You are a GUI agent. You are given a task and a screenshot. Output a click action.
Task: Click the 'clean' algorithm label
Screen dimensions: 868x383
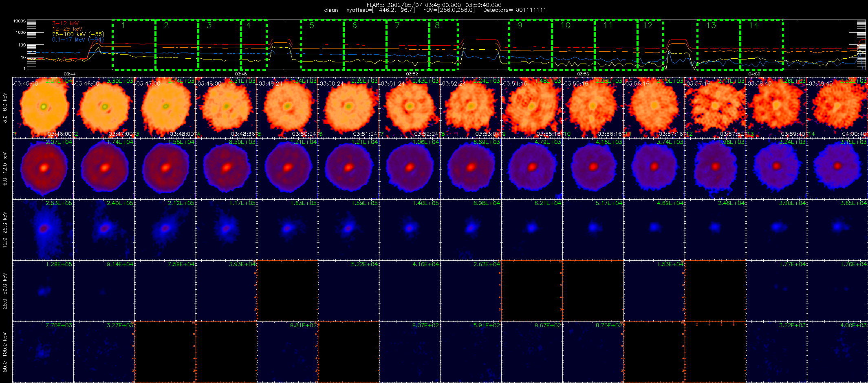[331, 10]
